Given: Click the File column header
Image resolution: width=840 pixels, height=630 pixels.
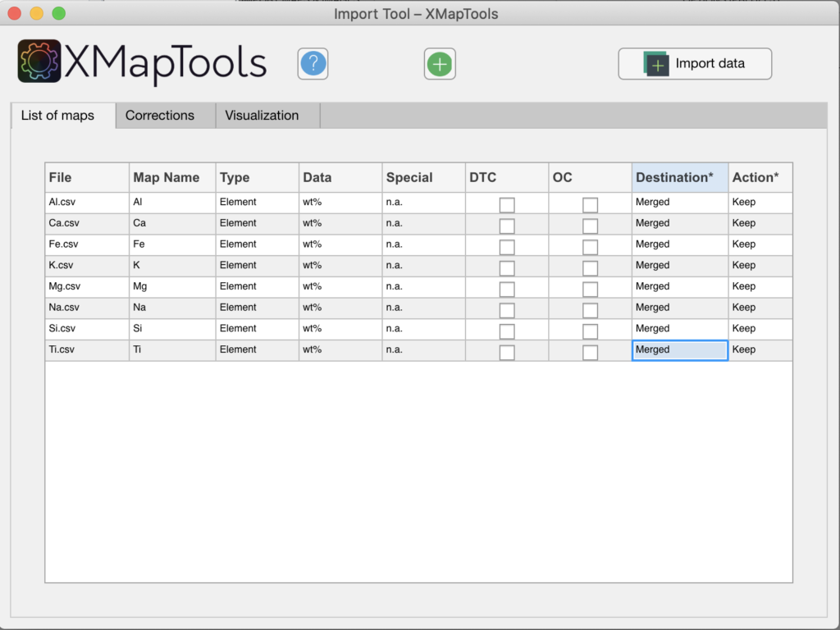Looking at the screenshot, I should tap(87, 177).
